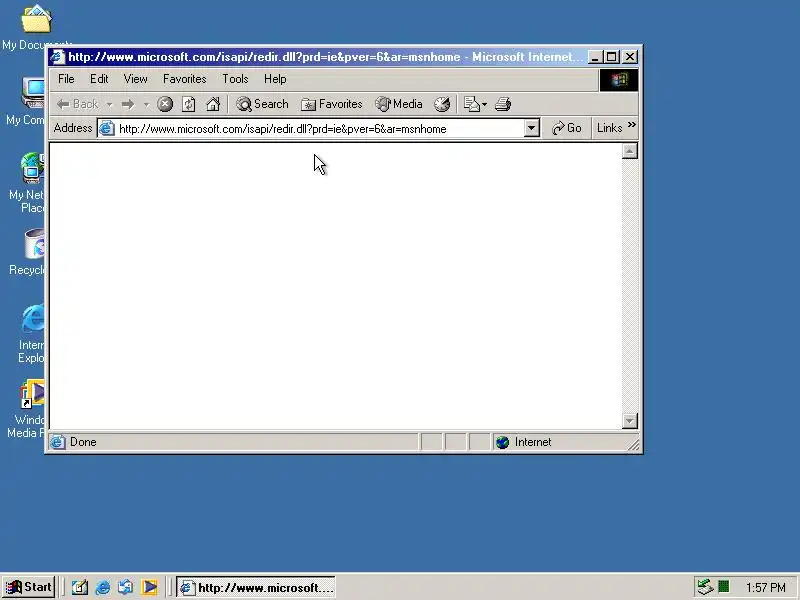Click the scrollbar up arrow
This screenshot has height=600, width=800.
[630, 152]
